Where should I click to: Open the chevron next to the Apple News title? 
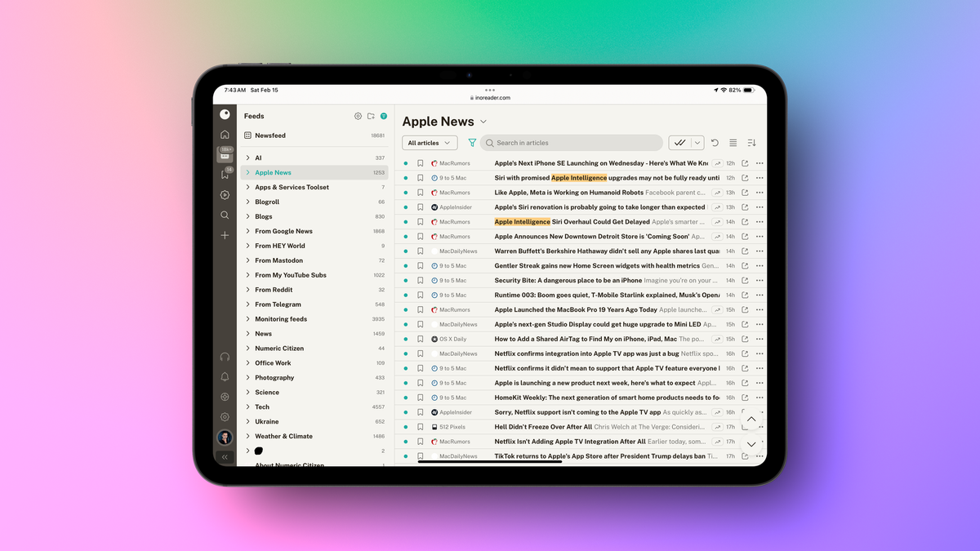point(483,121)
